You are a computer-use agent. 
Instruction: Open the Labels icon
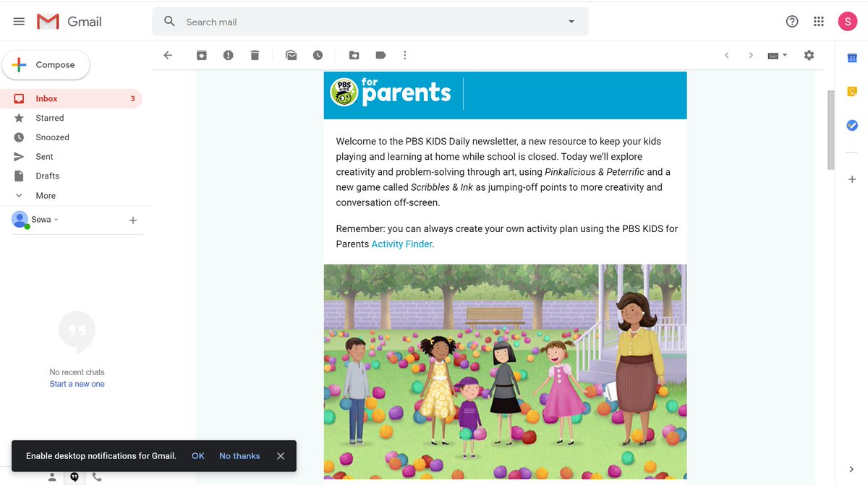(x=380, y=55)
